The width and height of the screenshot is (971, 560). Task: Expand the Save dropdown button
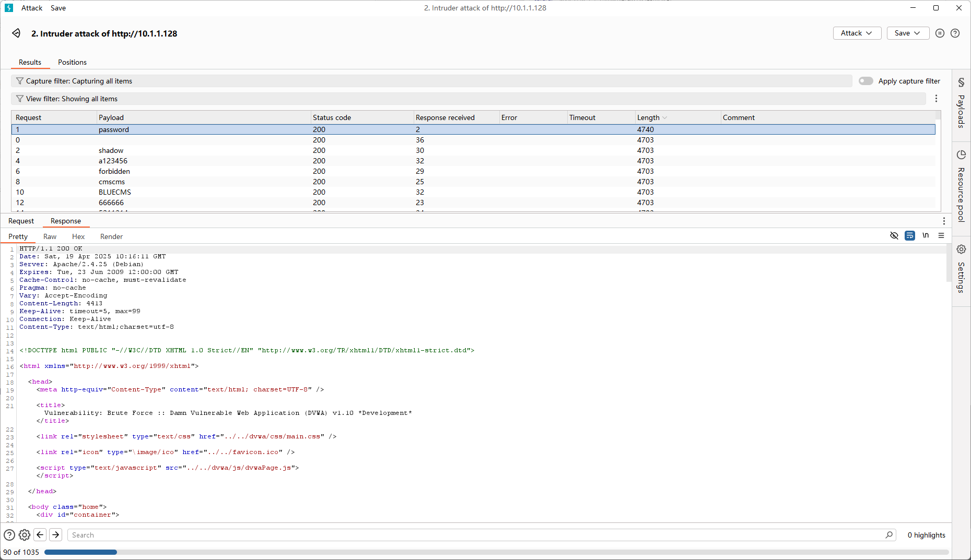point(908,33)
